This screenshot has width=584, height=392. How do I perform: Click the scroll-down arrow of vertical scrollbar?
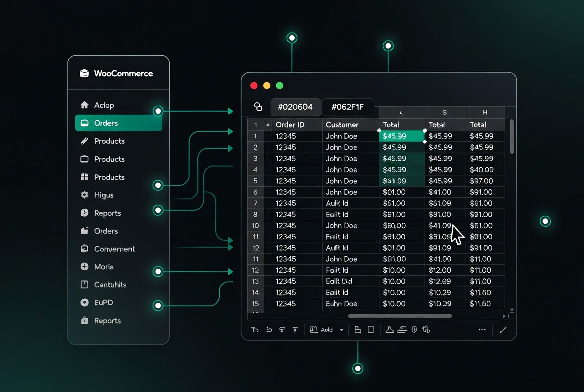pyautogui.click(x=512, y=310)
